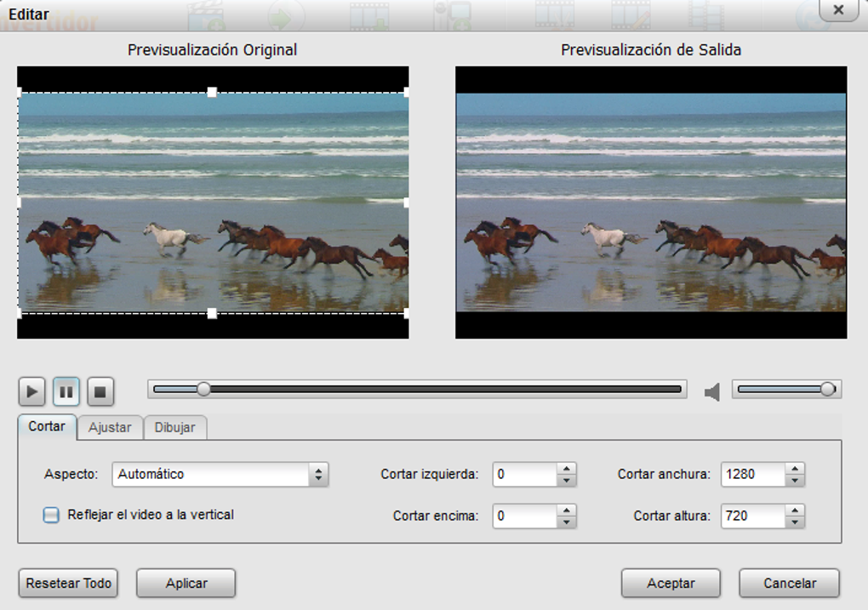The image size is (868, 610).
Task: Open the Aspecto dropdown showing Automático
Action: click(x=220, y=475)
